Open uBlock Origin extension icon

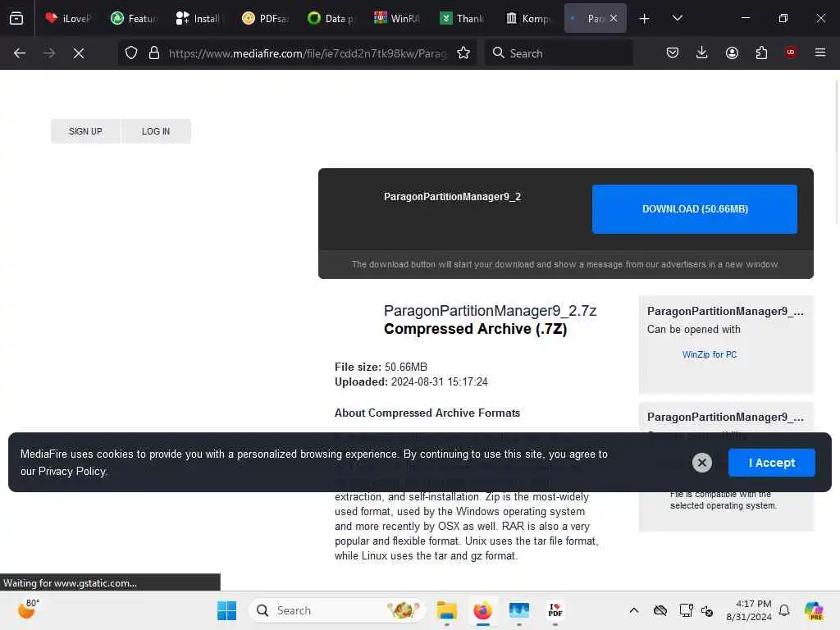click(791, 52)
